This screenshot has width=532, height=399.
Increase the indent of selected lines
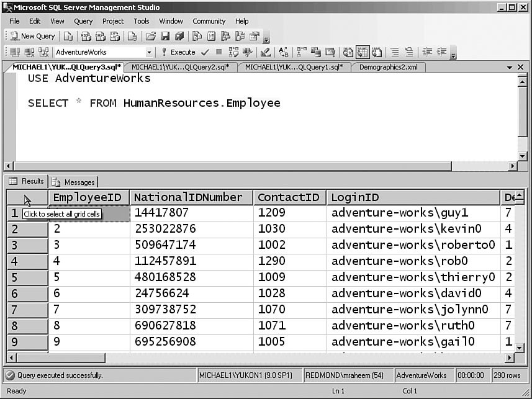click(441, 52)
